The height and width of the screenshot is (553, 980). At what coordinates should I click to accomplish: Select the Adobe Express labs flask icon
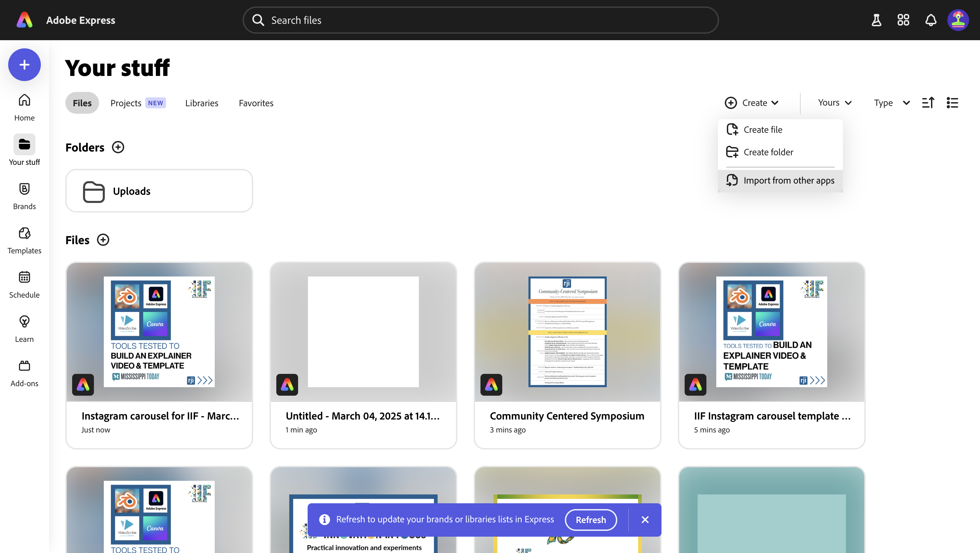click(876, 20)
